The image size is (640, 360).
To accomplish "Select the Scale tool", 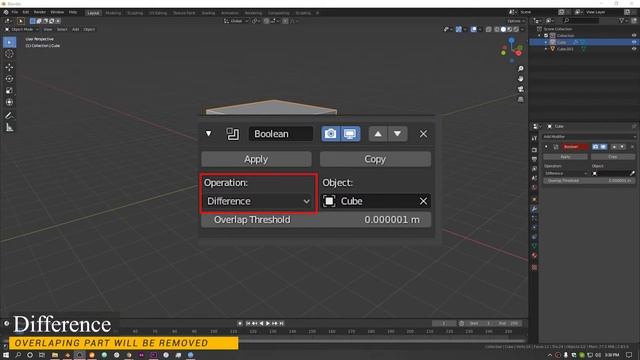I will click(x=9, y=91).
